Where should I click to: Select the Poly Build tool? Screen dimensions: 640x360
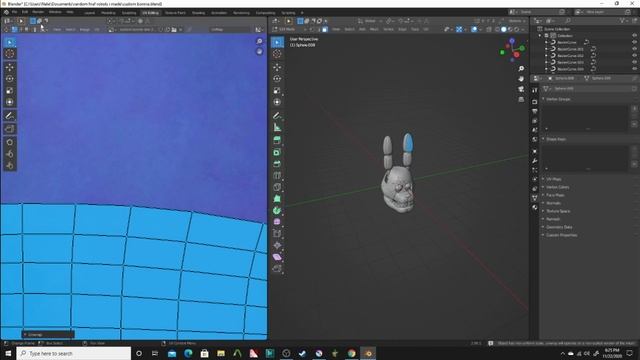pos(277,199)
